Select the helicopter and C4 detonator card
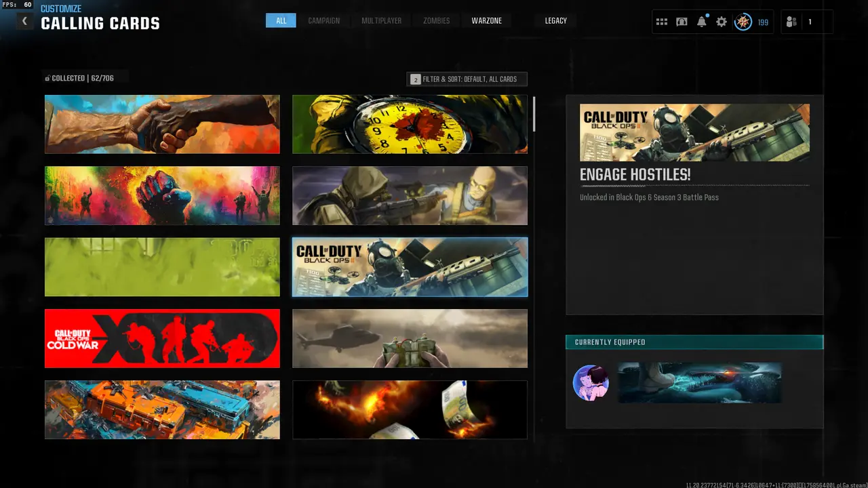Screen dimensions: 868x488 pos(410,338)
